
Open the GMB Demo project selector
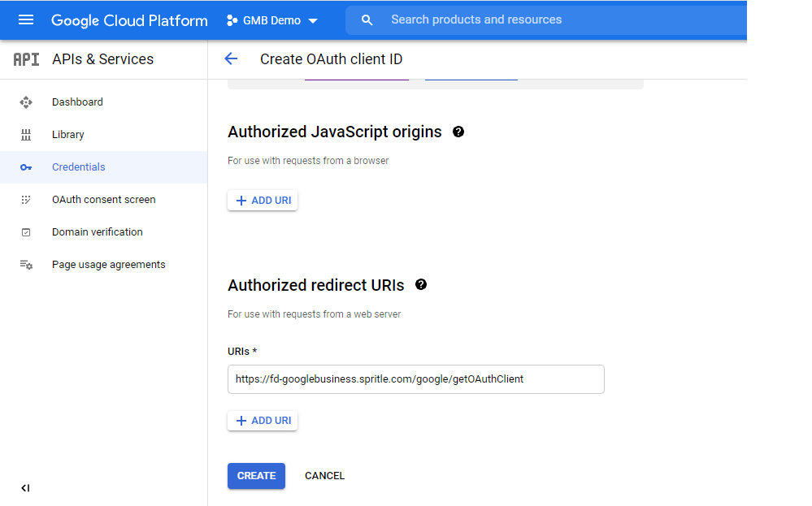coord(271,20)
